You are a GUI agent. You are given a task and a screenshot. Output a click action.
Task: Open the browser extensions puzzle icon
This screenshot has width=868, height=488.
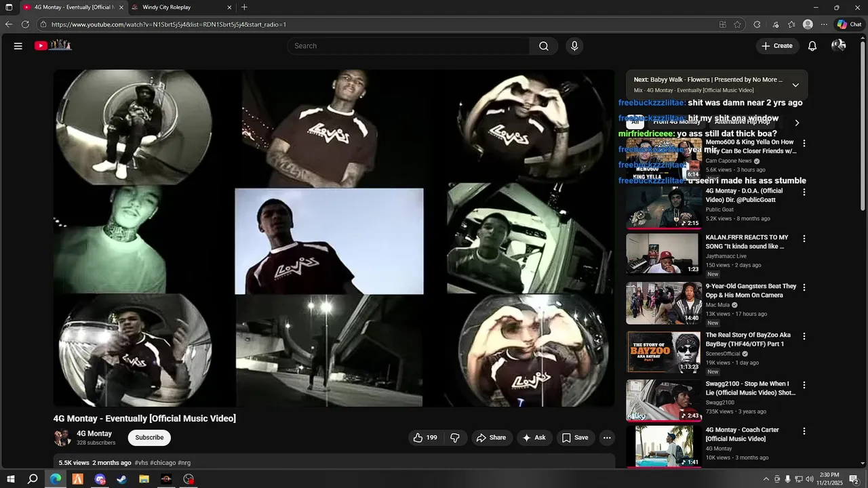tap(757, 24)
